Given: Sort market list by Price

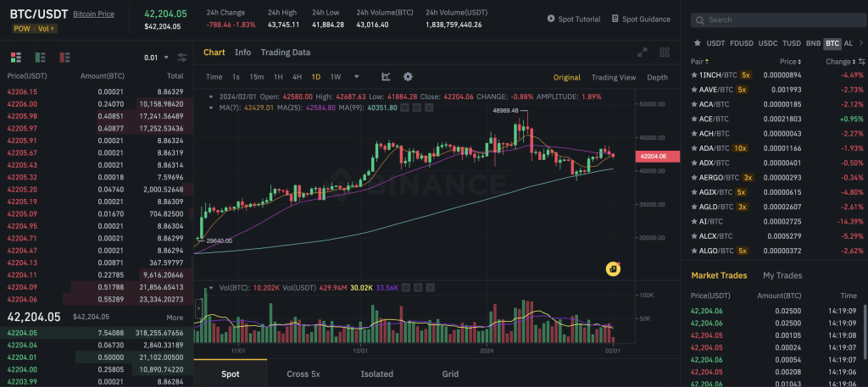Looking at the screenshot, I should (791, 61).
